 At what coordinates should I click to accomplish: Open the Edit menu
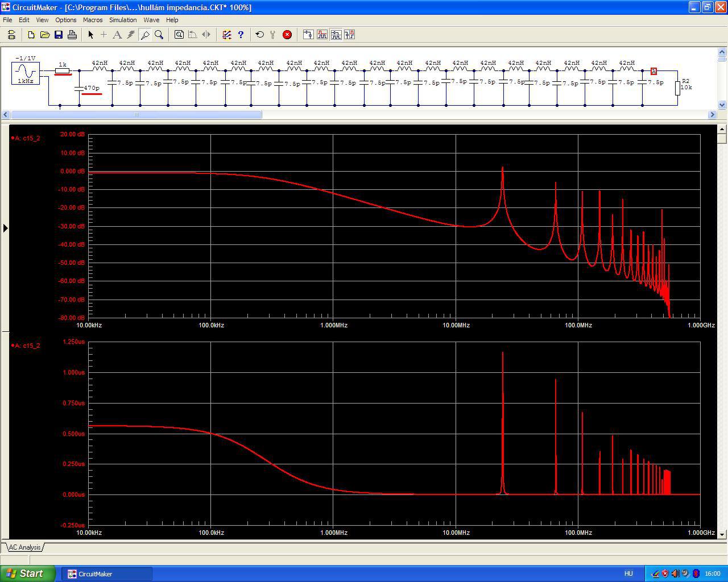[24, 20]
